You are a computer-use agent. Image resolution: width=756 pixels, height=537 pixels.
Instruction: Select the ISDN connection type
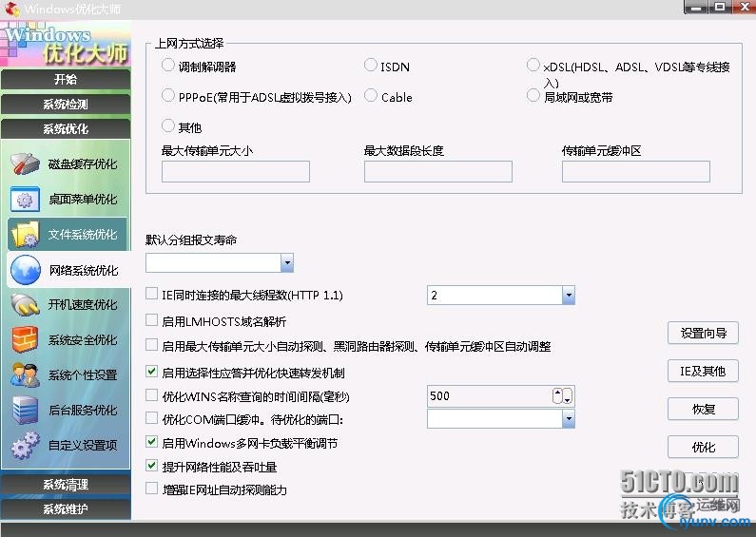click(370, 65)
